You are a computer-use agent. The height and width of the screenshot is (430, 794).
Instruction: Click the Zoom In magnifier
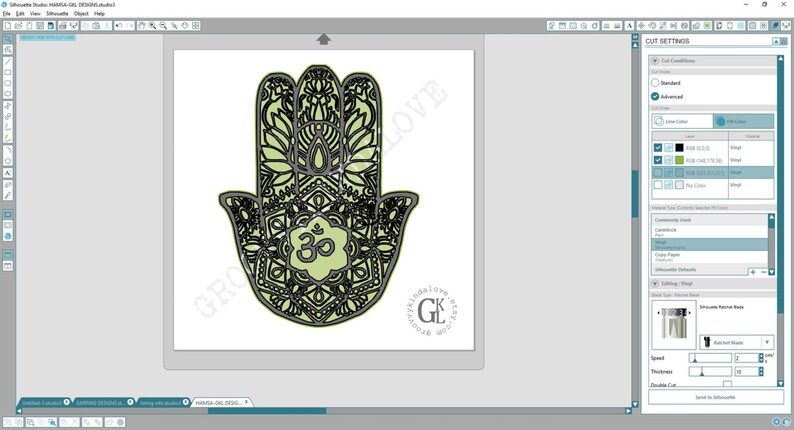click(152, 25)
